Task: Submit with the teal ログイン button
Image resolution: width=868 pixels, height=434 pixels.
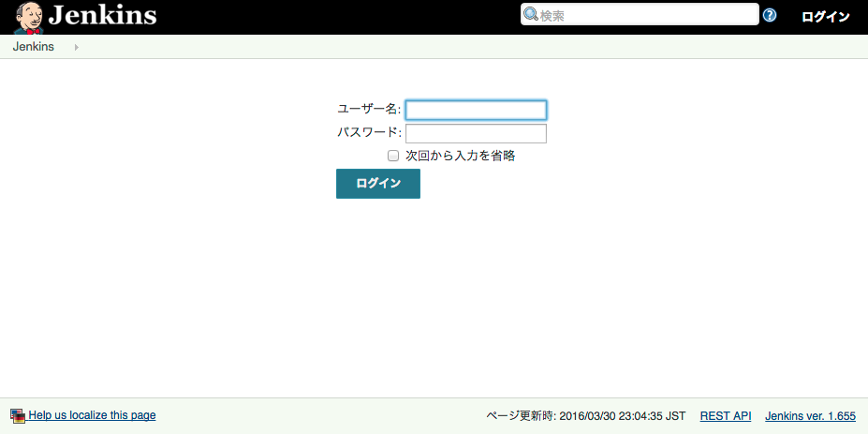Action: click(378, 184)
